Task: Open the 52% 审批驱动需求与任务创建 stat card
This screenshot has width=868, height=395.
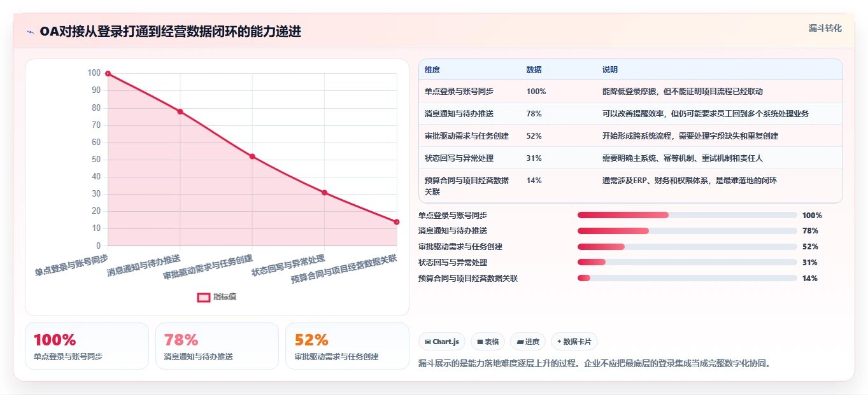Action: click(x=347, y=346)
